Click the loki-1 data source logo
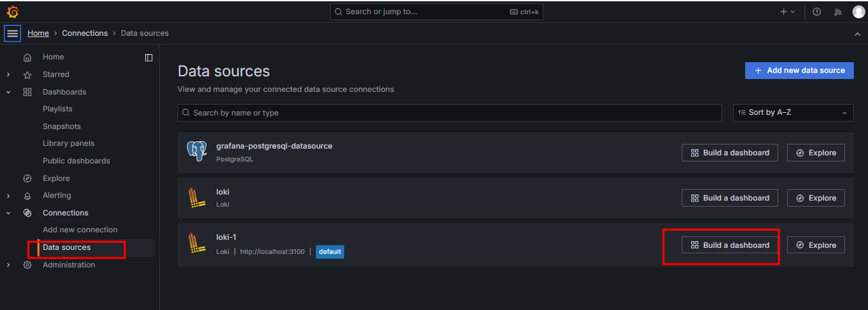 [x=196, y=243]
